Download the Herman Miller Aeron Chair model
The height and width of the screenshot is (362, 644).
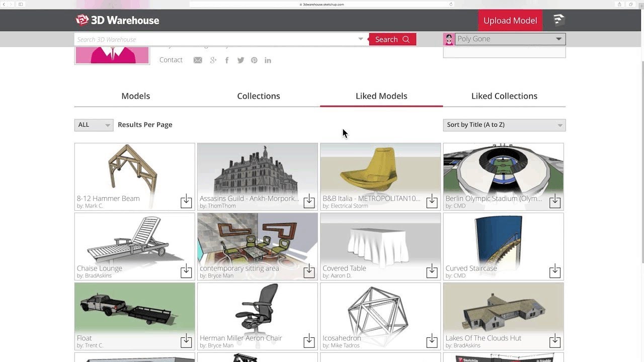[309, 341]
